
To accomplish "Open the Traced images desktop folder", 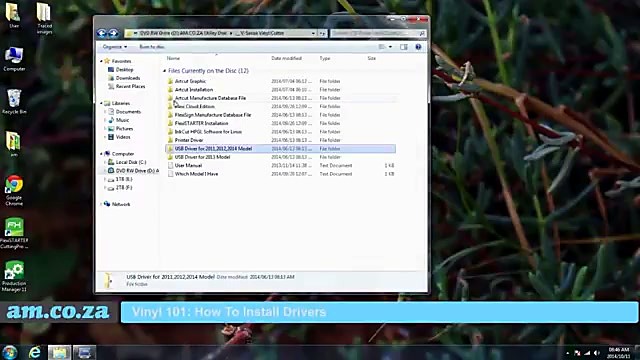I will (x=44, y=18).
